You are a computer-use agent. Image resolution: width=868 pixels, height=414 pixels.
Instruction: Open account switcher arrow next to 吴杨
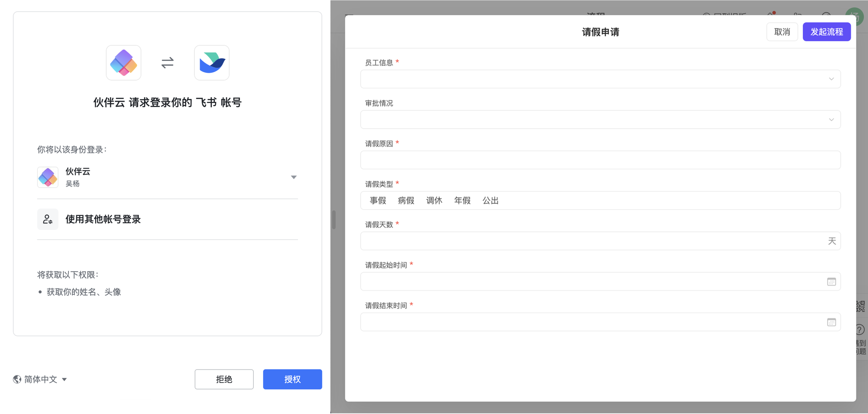pos(293,177)
